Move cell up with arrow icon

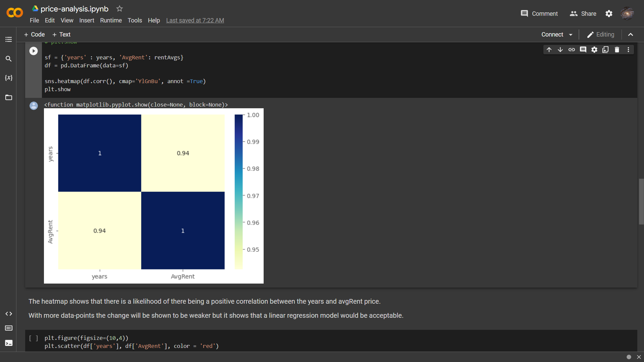tap(549, 50)
